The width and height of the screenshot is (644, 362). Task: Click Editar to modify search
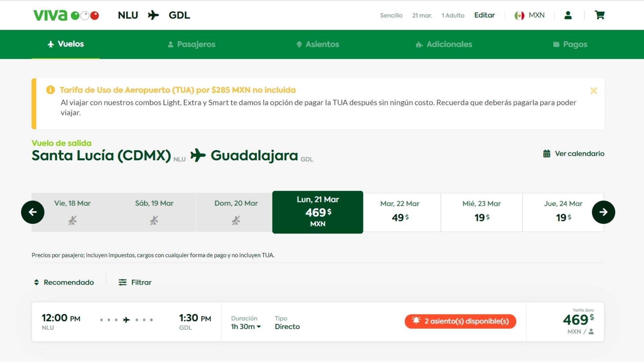[484, 15]
